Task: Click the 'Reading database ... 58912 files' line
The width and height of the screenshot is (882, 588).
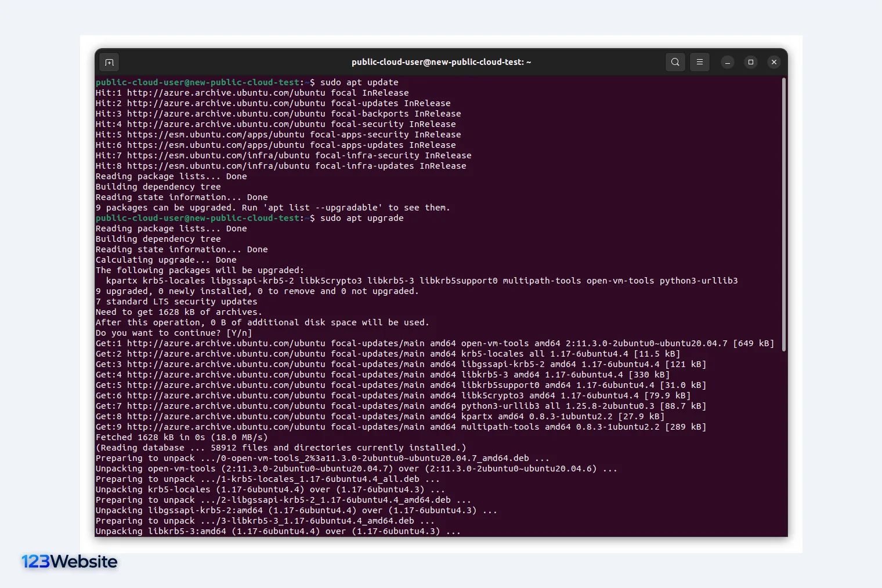Action: [x=281, y=448]
